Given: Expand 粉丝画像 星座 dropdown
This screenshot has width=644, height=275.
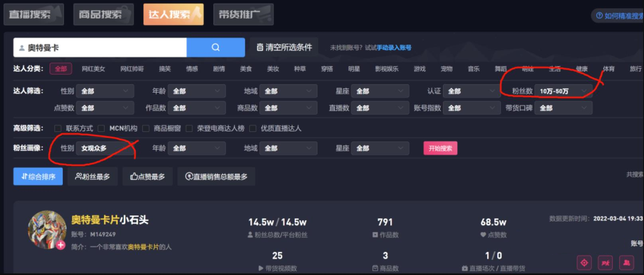Looking at the screenshot, I should coord(380,148).
